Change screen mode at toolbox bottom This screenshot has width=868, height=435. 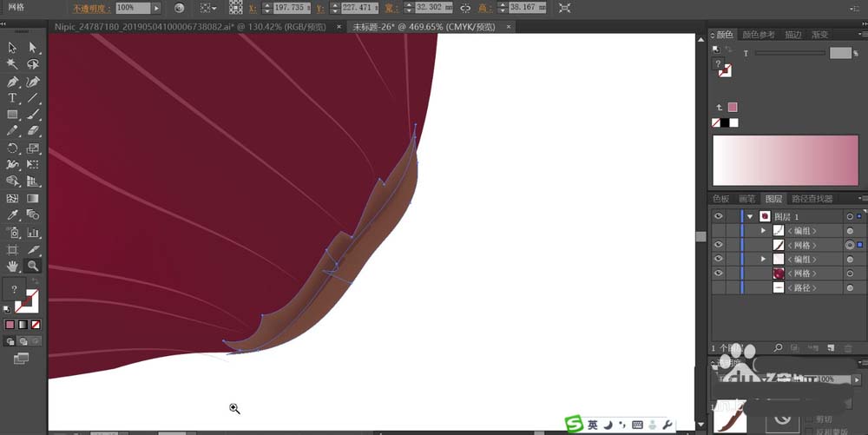tap(21, 359)
